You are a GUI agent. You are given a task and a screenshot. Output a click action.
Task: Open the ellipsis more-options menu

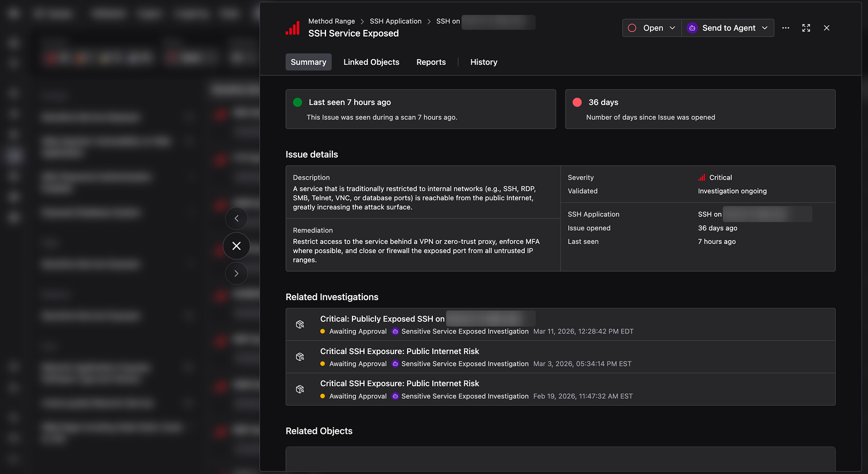785,28
